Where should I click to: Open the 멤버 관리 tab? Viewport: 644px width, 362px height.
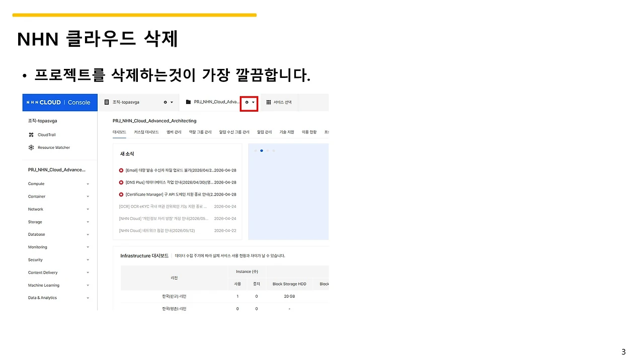(174, 132)
